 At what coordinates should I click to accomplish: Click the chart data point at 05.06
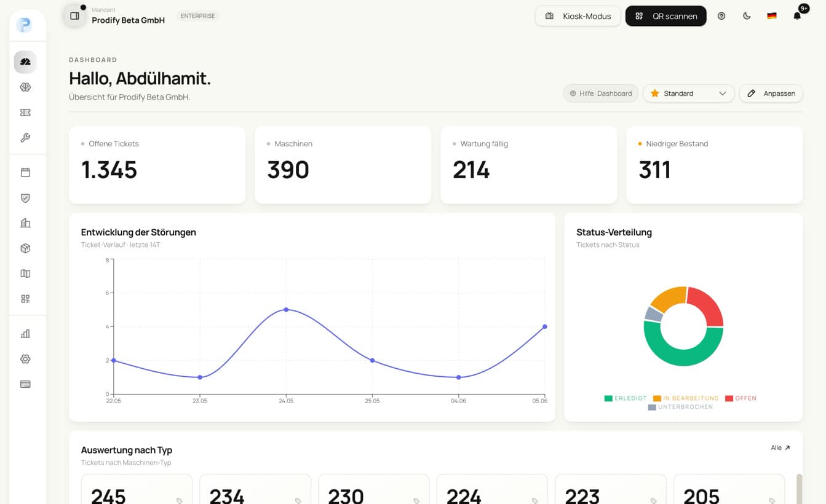click(x=545, y=326)
